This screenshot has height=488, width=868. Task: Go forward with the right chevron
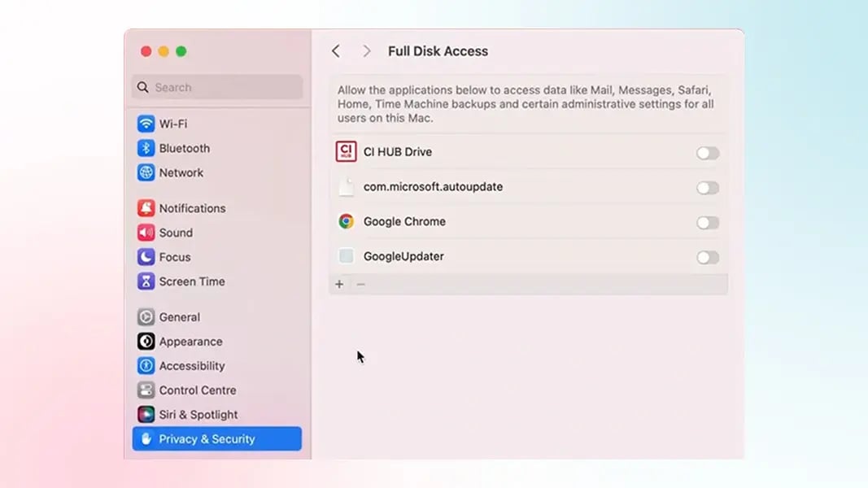click(x=366, y=51)
